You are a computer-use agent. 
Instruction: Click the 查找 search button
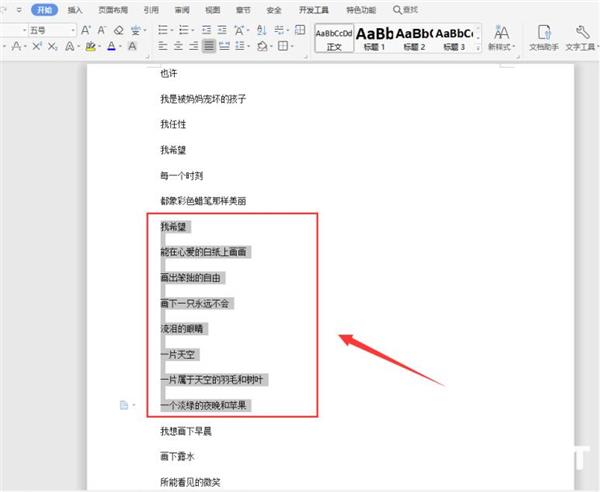[x=406, y=10]
